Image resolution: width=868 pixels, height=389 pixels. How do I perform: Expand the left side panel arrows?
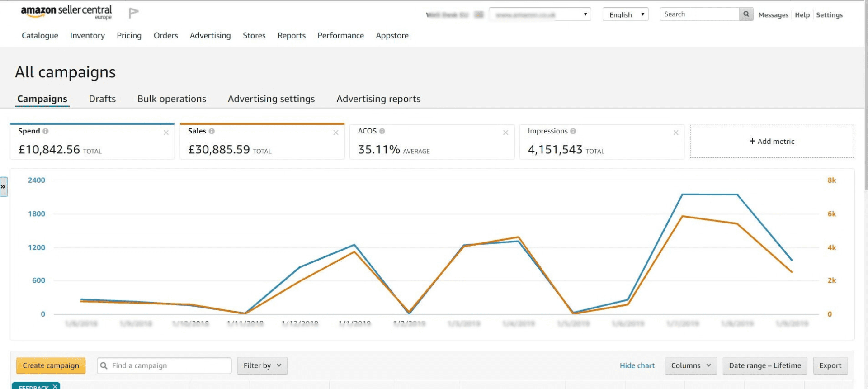(x=4, y=187)
